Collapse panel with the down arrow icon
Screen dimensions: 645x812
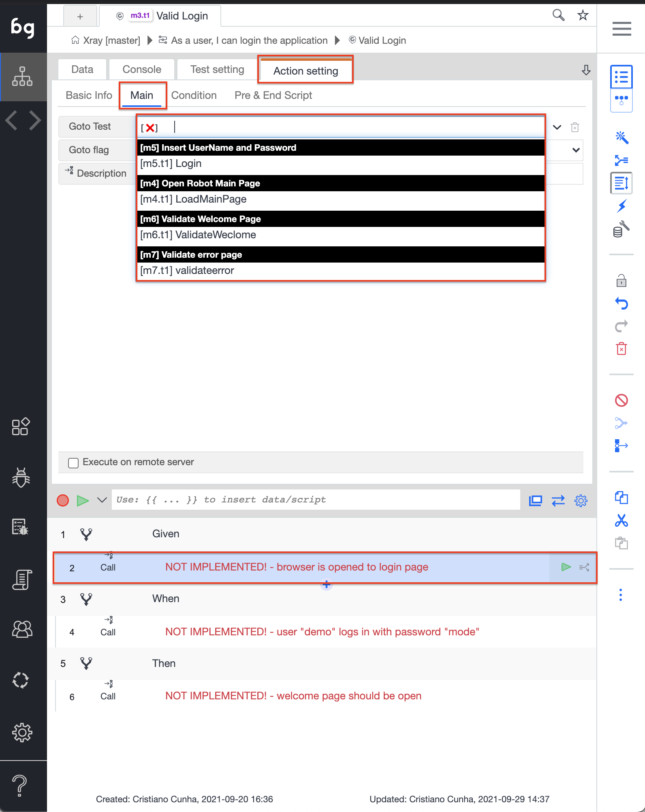coord(586,70)
